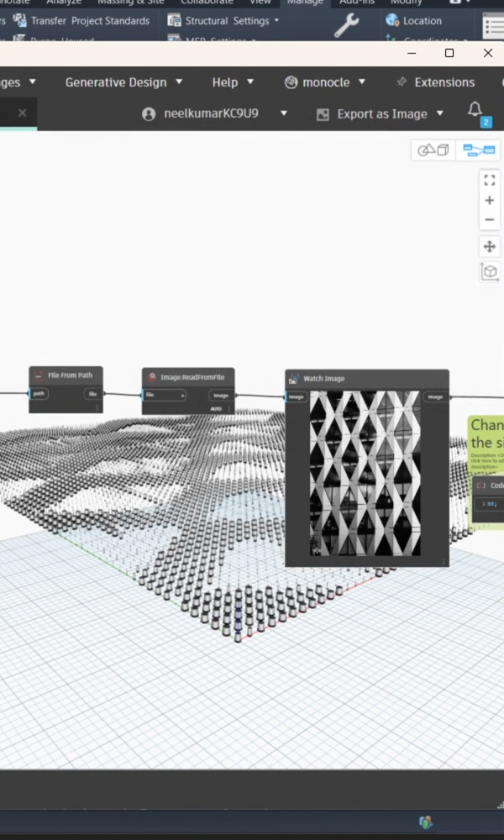504x840 pixels.
Task: Click the notifications bell icon
Action: (475, 109)
